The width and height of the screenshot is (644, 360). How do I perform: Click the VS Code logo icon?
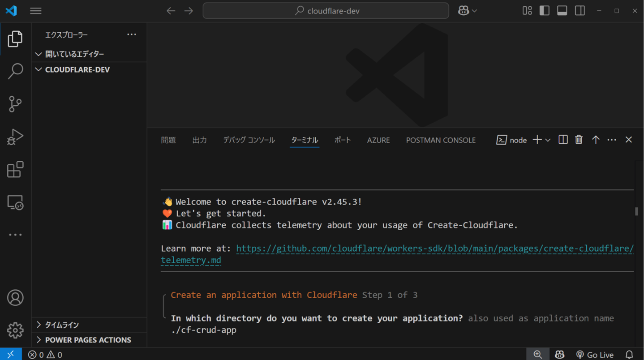tap(11, 11)
